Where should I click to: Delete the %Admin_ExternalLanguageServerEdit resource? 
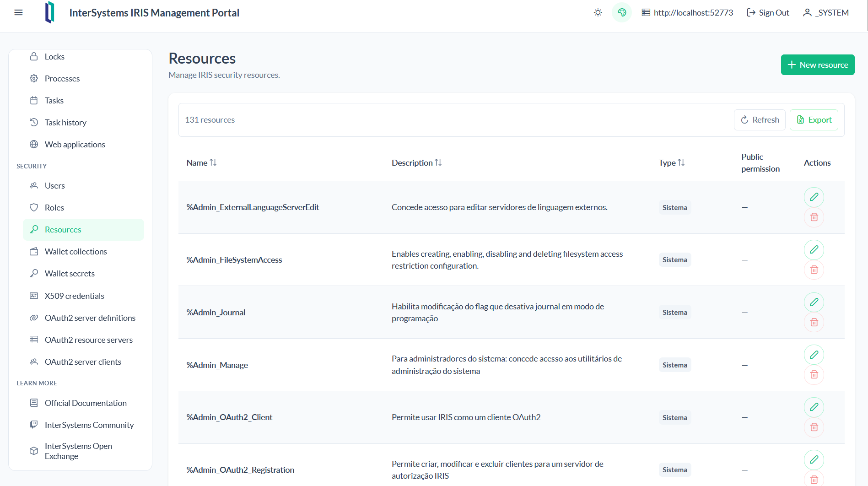tap(814, 217)
